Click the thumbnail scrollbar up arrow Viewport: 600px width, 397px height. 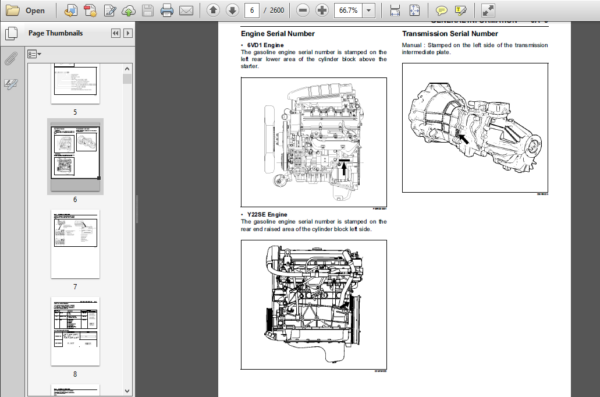[x=127, y=69]
